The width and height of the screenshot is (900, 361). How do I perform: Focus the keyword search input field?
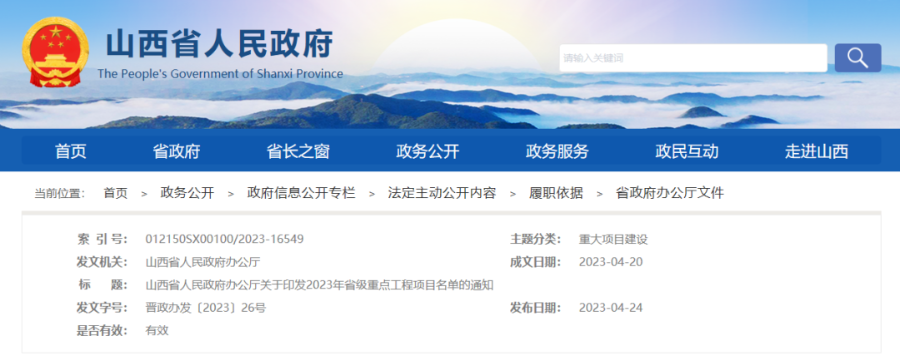tap(693, 58)
